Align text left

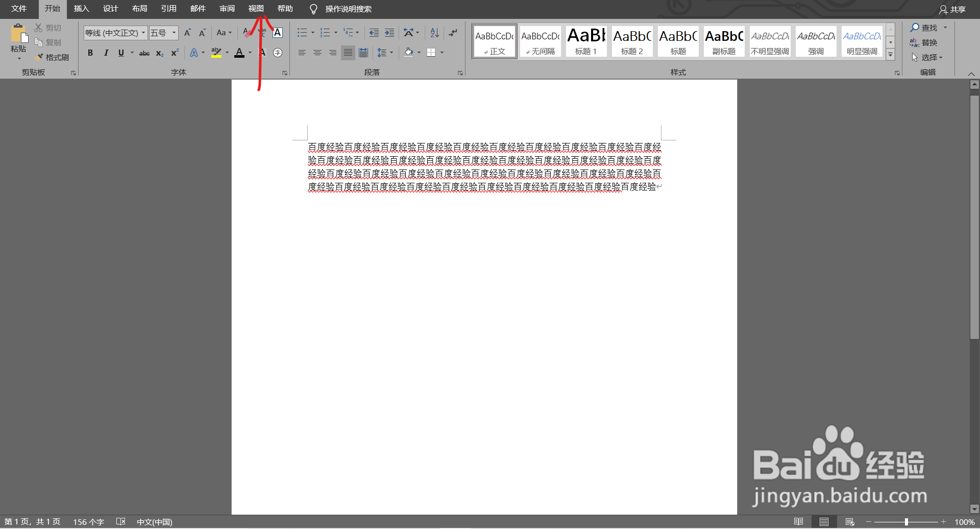[x=302, y=53]
